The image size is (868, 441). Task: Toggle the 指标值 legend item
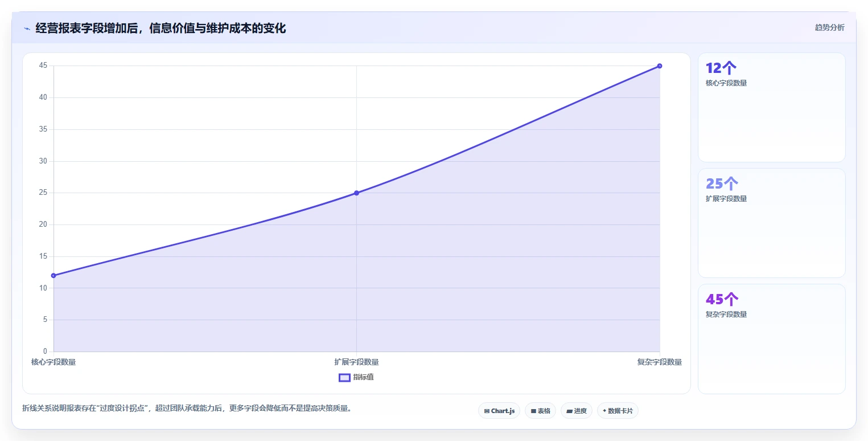(x=356, y=377)
